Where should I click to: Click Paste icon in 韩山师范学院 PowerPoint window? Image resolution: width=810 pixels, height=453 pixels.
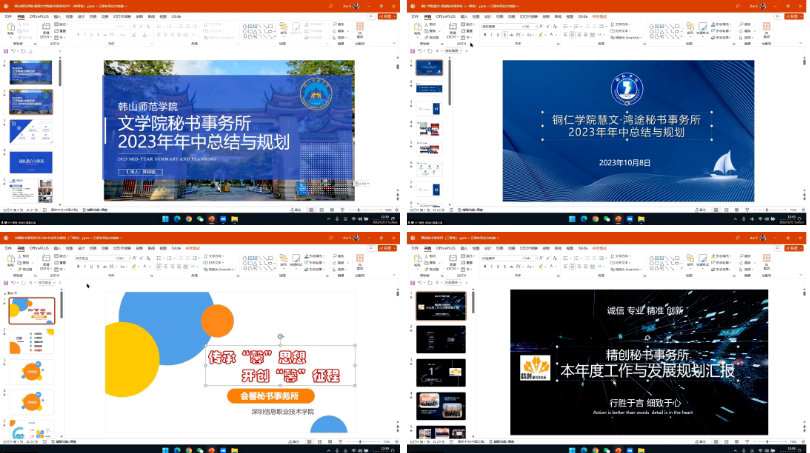[11, 27]
